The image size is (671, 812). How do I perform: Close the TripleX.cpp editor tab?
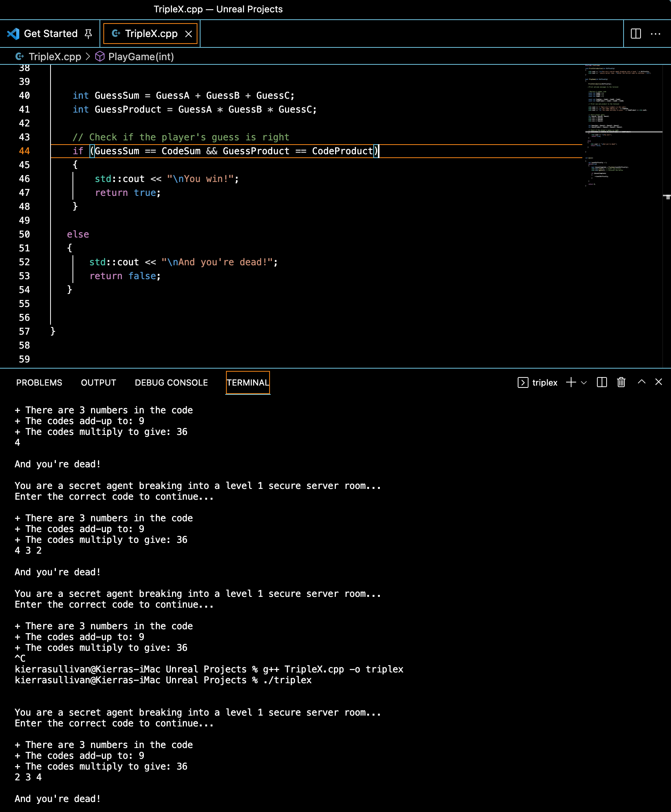[189, 34]
